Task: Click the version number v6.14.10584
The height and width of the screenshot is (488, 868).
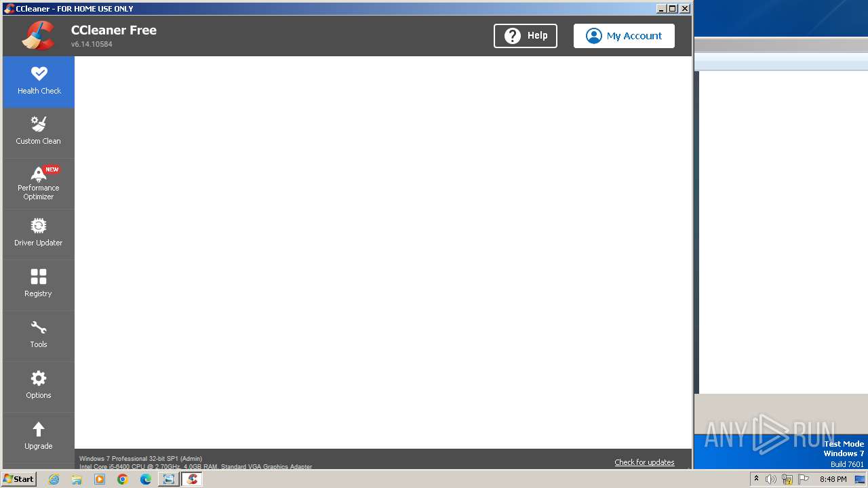Action: point(92,44)
